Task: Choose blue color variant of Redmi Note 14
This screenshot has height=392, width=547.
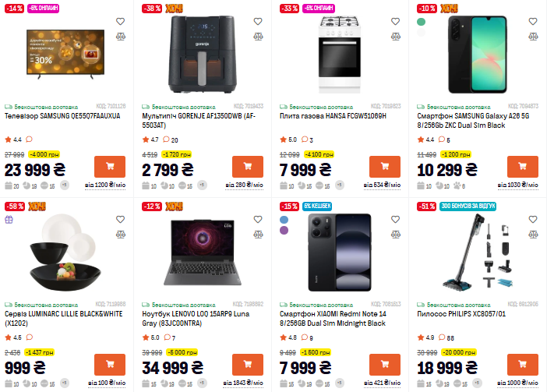Action: tap(284, 219)
